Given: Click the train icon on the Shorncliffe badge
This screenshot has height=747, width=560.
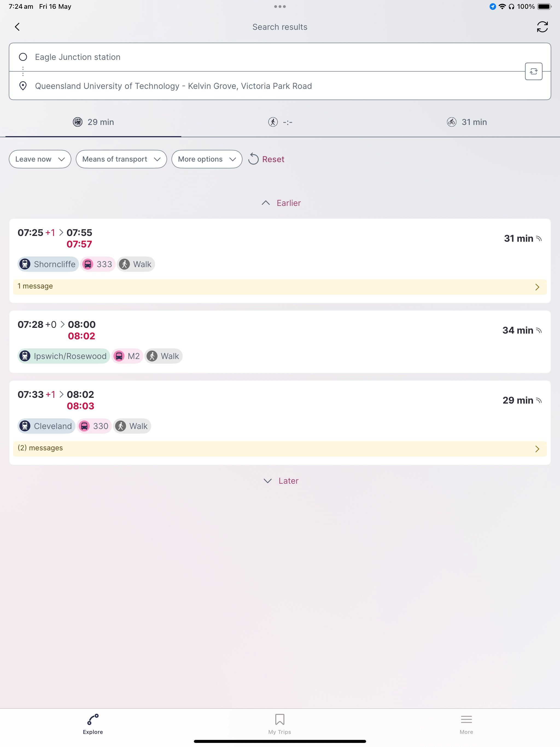Looking at the screenshot, I should [x=25, y=264].
